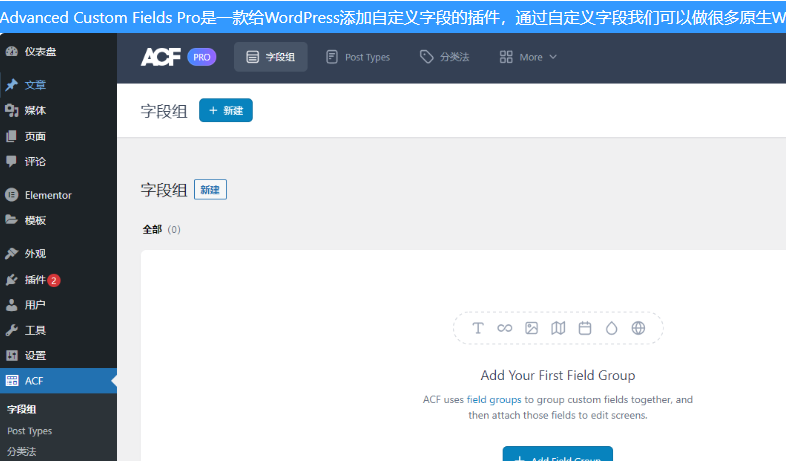Click the 媒体 media icon
Viewport: 786px width, 461px height.
[12, 110]
